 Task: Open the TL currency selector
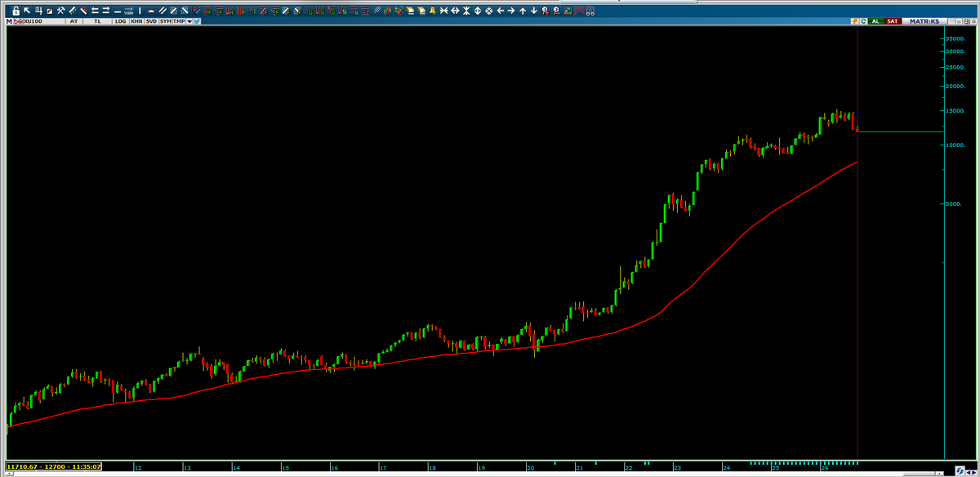97,21
